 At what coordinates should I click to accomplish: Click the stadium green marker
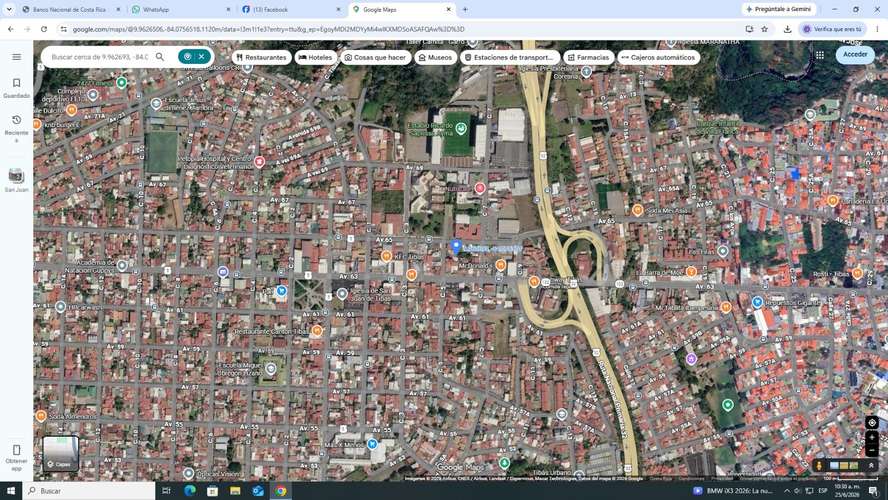click(462, 129)
